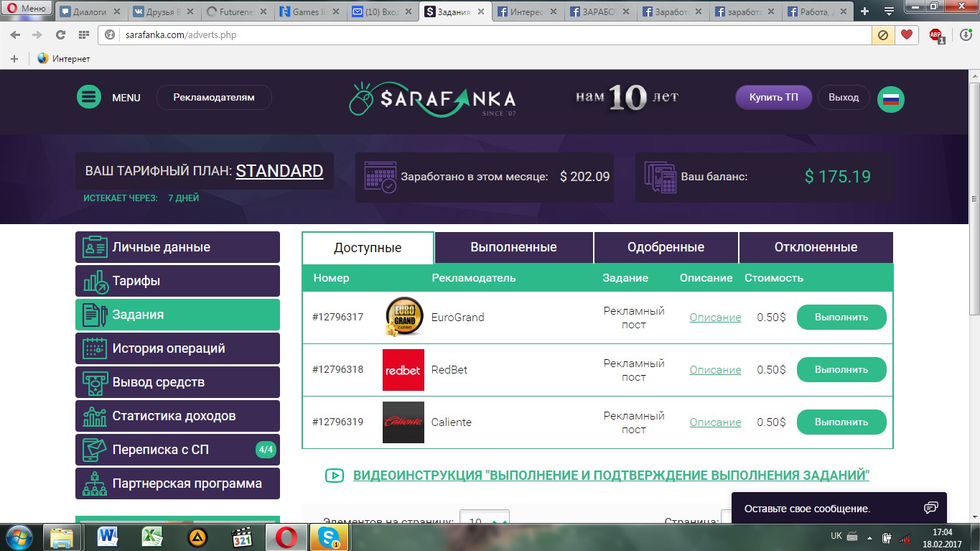This screenshot has width=980, height=551.
Task: Open Вывод средств in the sidebar
Action: tap(177, 382)
